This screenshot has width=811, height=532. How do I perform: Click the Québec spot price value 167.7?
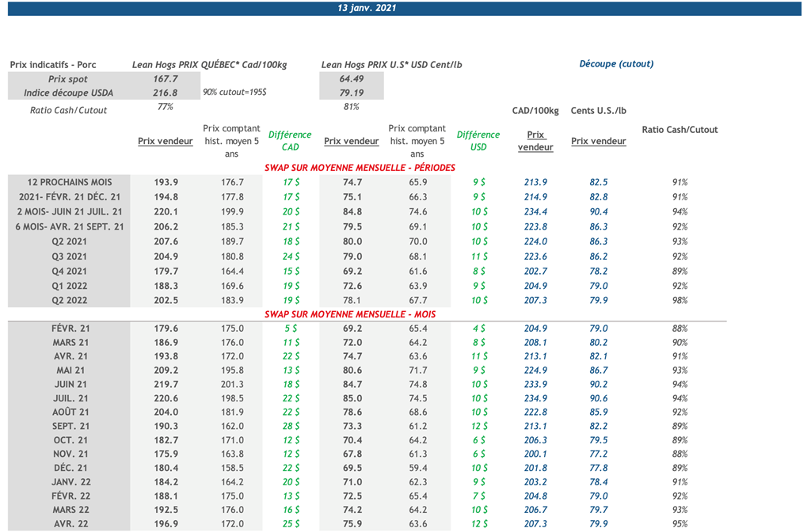[x=166, y=79]
